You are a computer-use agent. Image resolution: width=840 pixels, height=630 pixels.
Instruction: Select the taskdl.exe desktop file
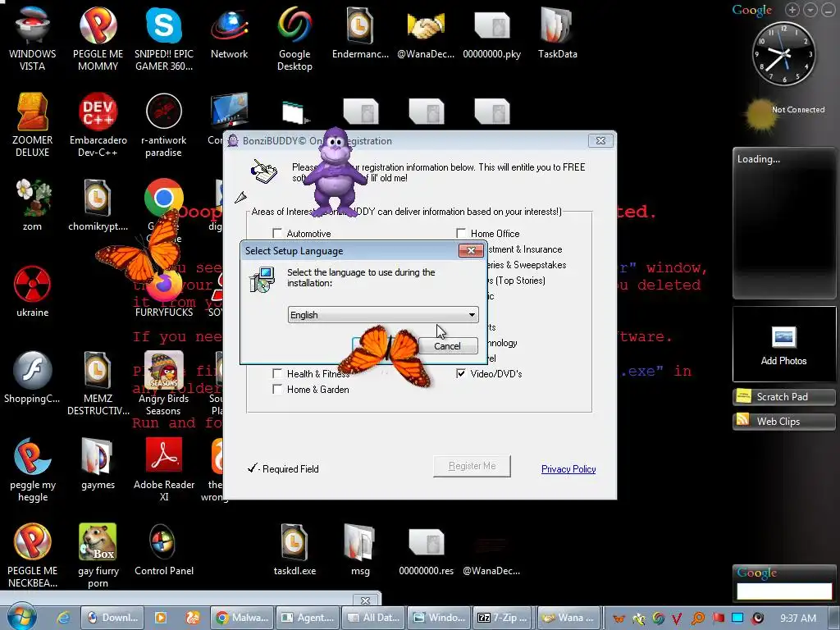point(294,550)
